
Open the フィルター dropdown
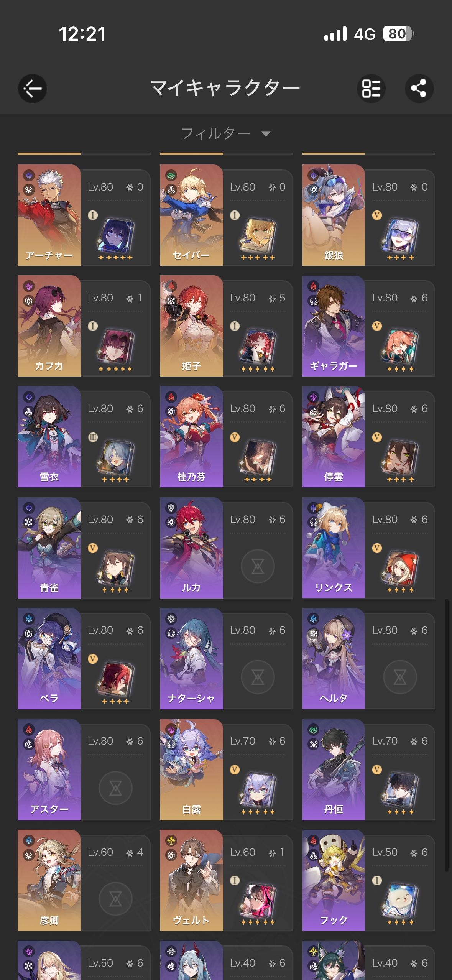click(226, 133)
